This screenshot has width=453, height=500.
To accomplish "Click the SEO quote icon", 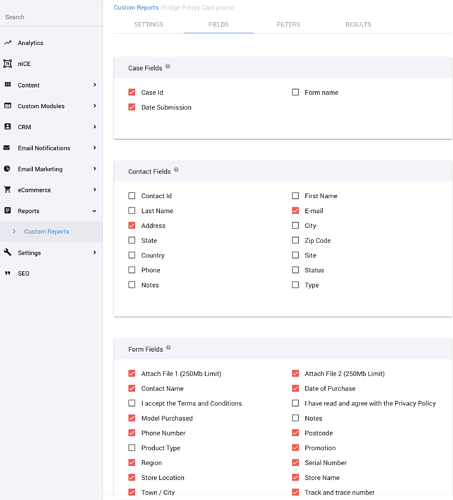I will [x=7, y=273].
